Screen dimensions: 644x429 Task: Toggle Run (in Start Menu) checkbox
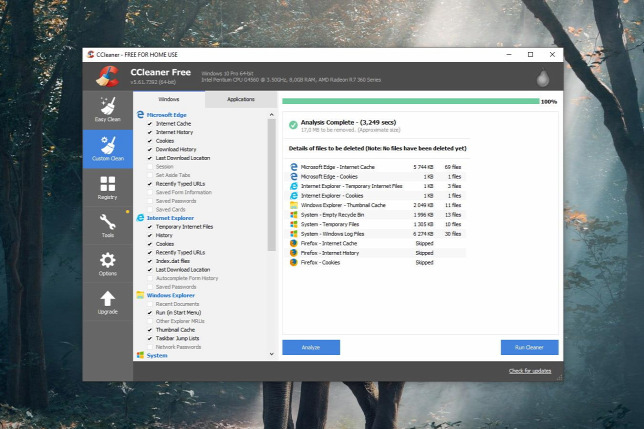point(150,312)
